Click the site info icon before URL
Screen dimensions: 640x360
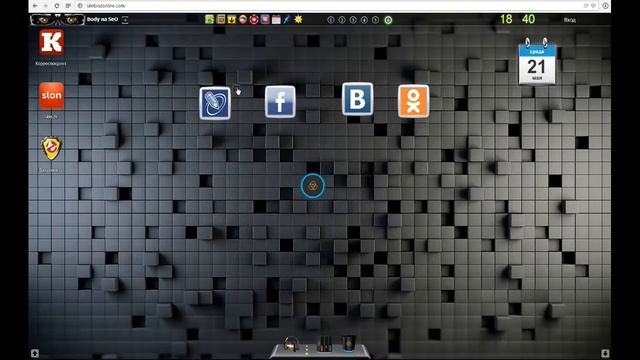point(80,6)
